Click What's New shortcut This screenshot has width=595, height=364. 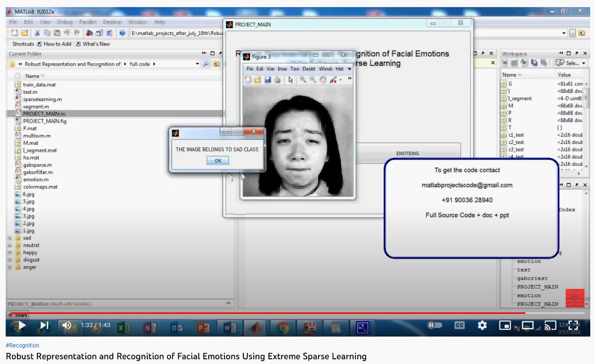point(92,44)
